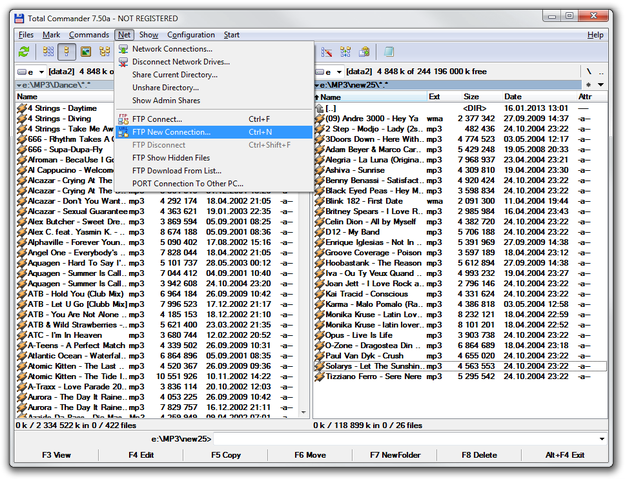Click the F7 NewFolder button
The image size is (625, 479).
tap(395, 455)
